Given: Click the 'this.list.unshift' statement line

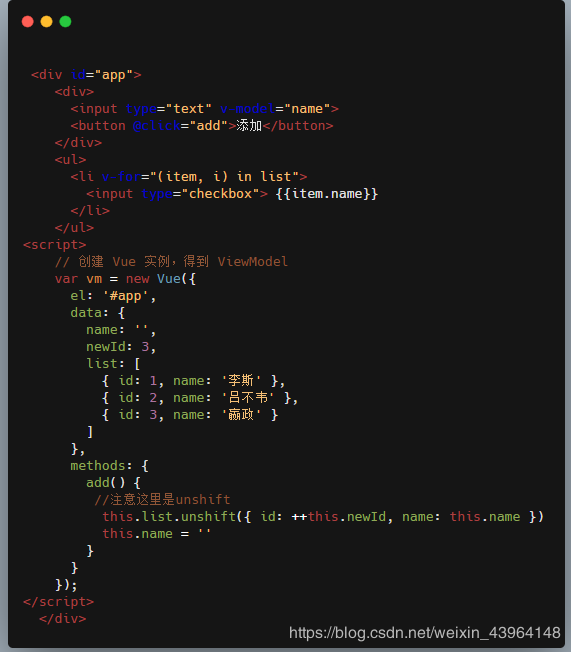Looking at the screenshot, I should pos(323,517).
